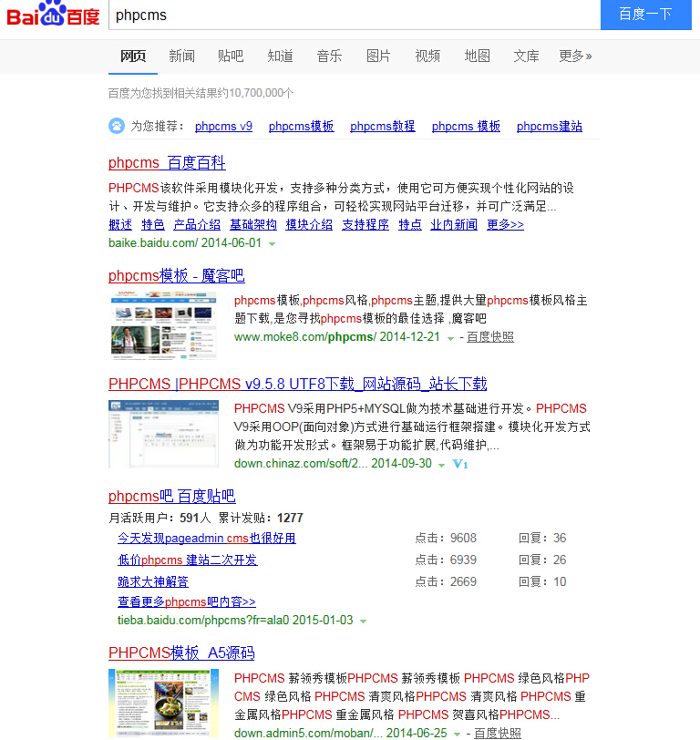
Task: Switch to the 图片 tab
Action: (378, 57)
